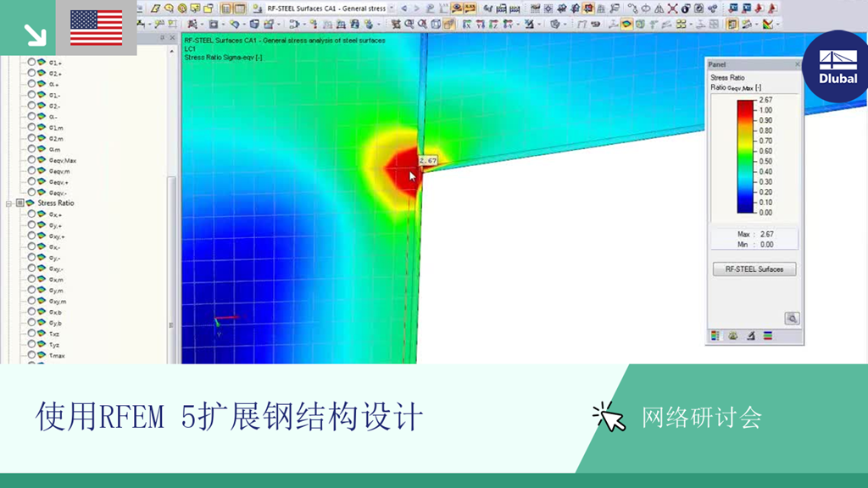Open the color scale tab icon in Panel
Viewport: 868px width, 488px height.
(x=715, y=335)
